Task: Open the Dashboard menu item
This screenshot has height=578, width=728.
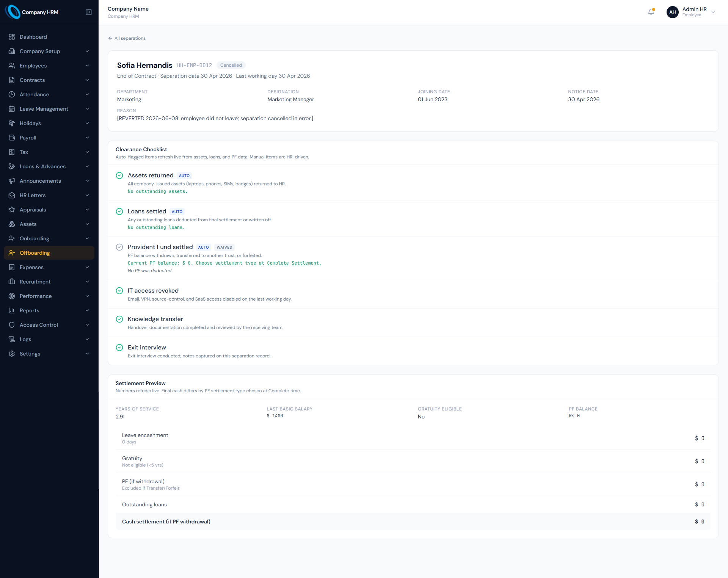Action: (x=49, y=37)
